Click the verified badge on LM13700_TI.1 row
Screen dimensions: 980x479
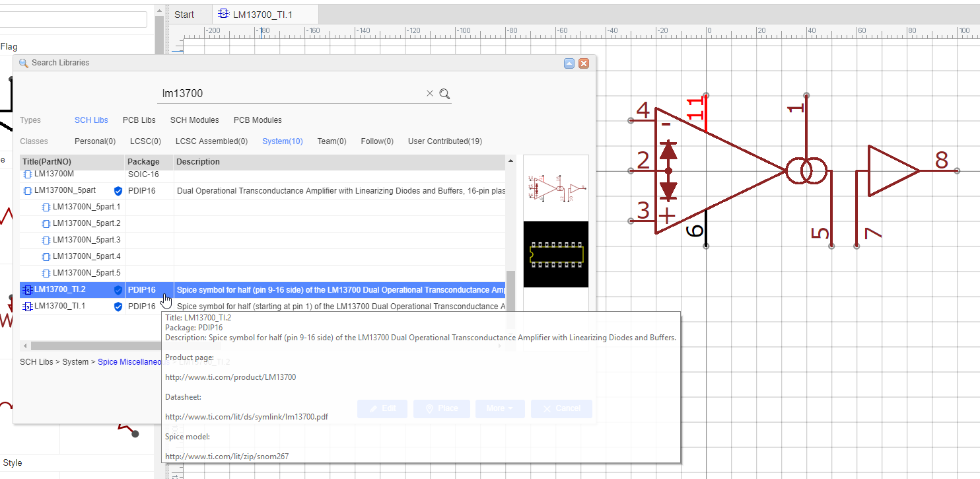point(118,307)
